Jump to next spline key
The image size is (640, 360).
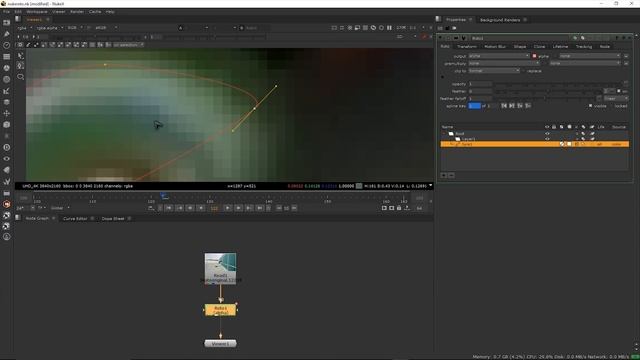[x=512, y=106]
